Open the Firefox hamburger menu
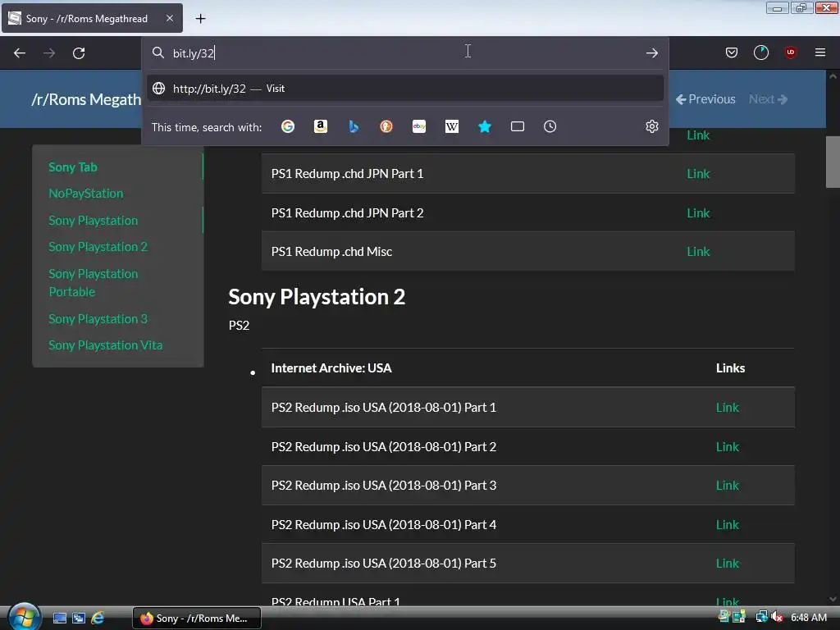Image resolution: width=840 pixels, height=630 pixels. (820, 52)
